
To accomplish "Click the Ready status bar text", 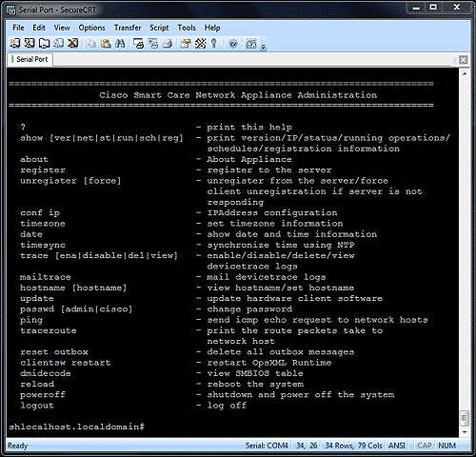I will point(18,446).
